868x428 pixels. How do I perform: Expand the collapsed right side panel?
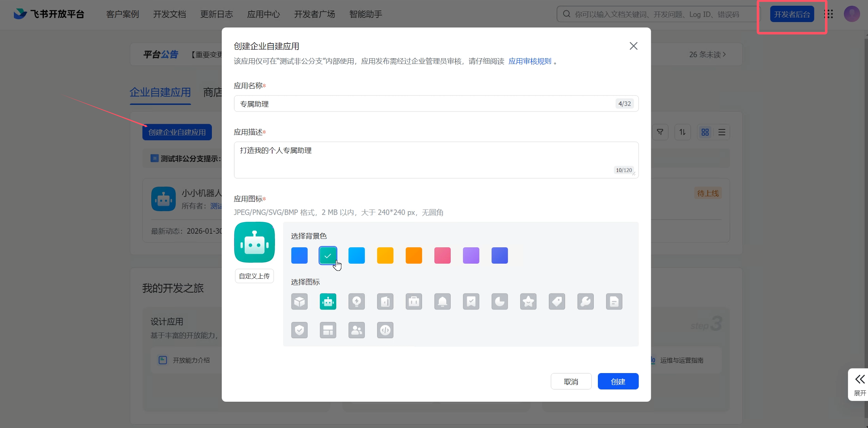[x=859, y=384]
